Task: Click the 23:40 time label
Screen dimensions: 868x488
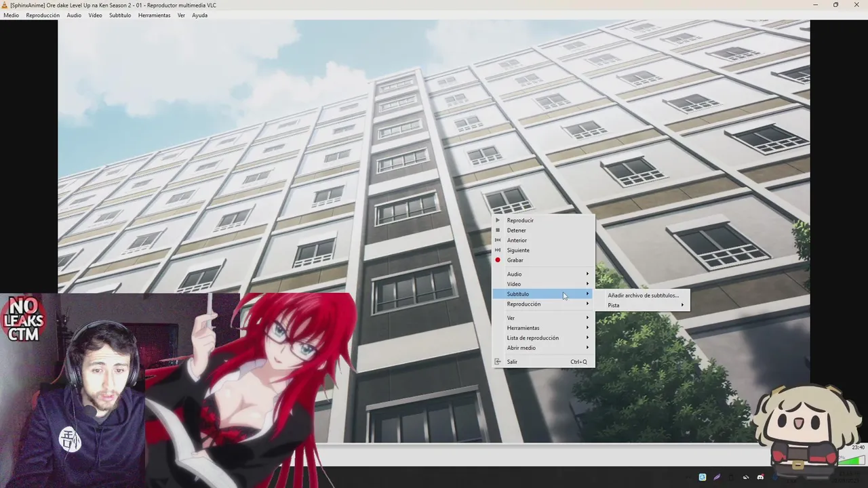Action: (858, 447)
